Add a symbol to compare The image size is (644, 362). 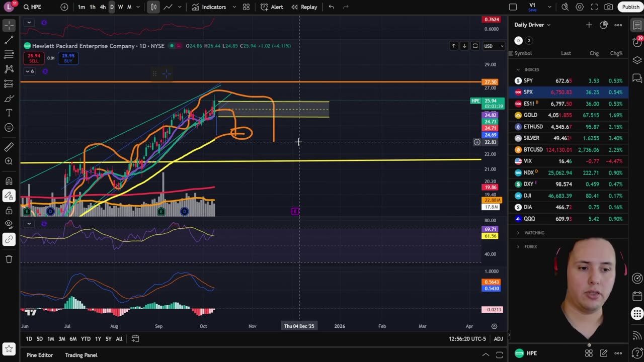64,7
